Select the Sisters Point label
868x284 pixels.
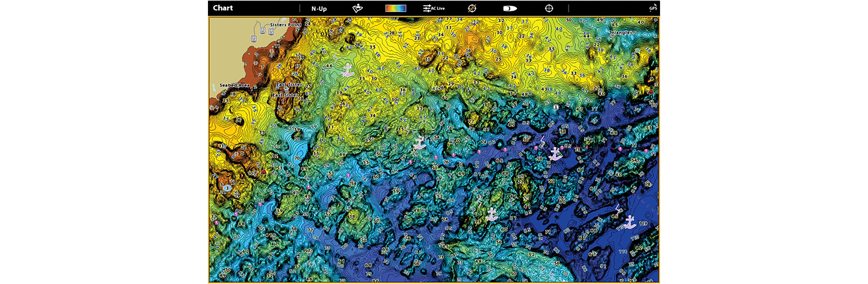[285, 25]
